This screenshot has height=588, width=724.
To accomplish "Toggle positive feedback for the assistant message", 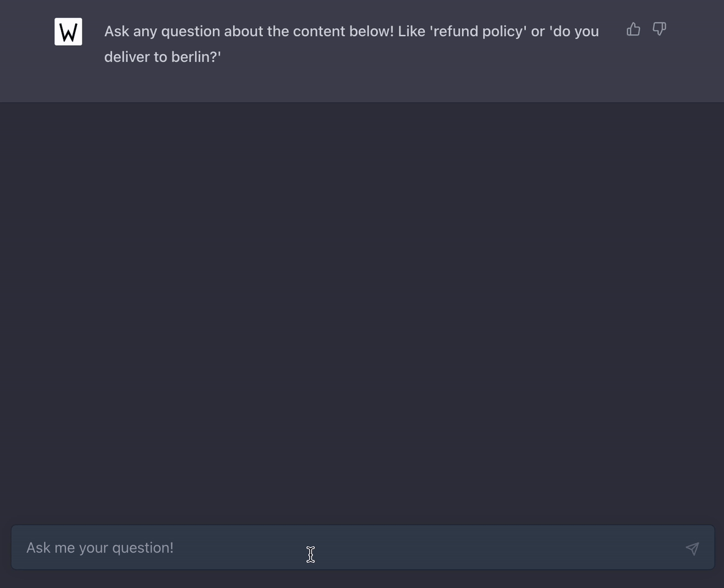I will (633, 29).
